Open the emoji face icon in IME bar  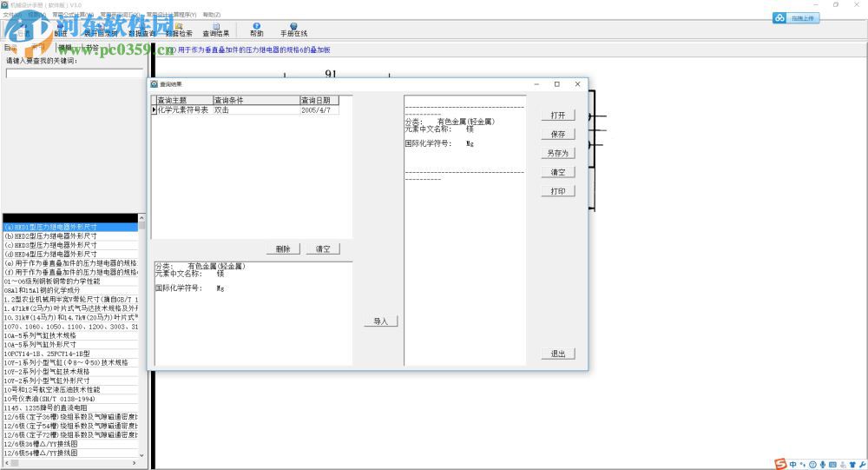[x=812, y=465]
